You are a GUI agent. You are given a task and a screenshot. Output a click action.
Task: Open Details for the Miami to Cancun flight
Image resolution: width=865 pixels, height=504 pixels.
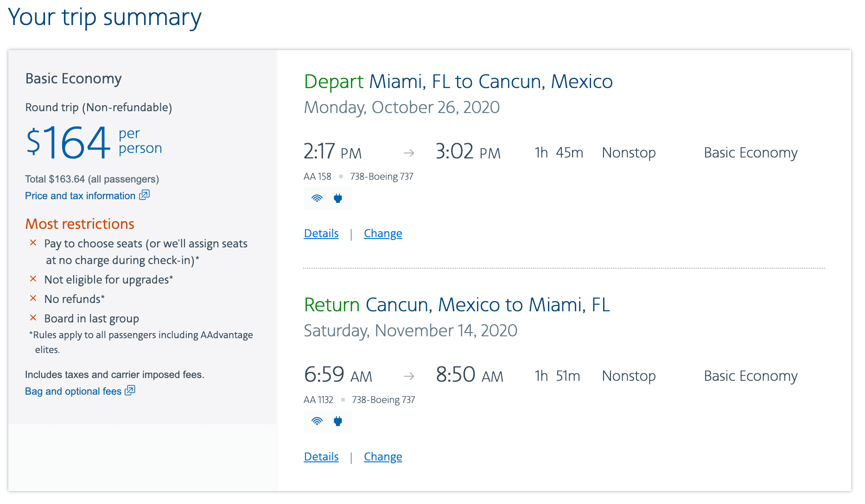(321, 233)
